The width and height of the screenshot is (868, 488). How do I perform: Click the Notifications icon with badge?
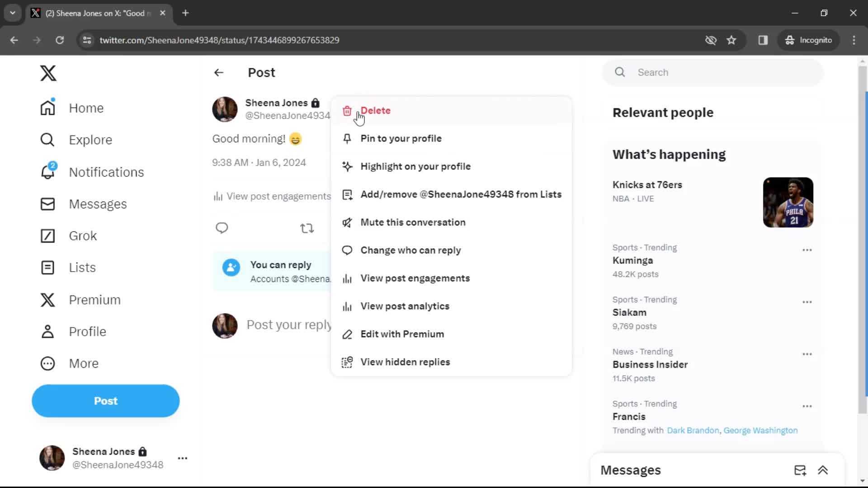click(47, 172)
